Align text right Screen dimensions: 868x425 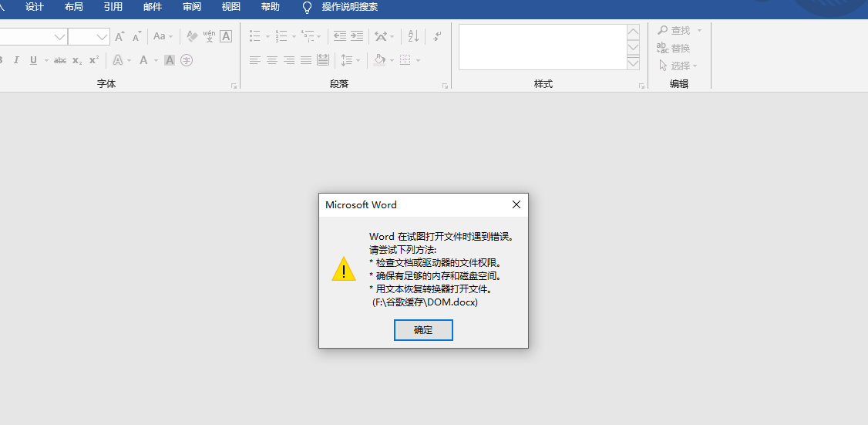point(289,60)
